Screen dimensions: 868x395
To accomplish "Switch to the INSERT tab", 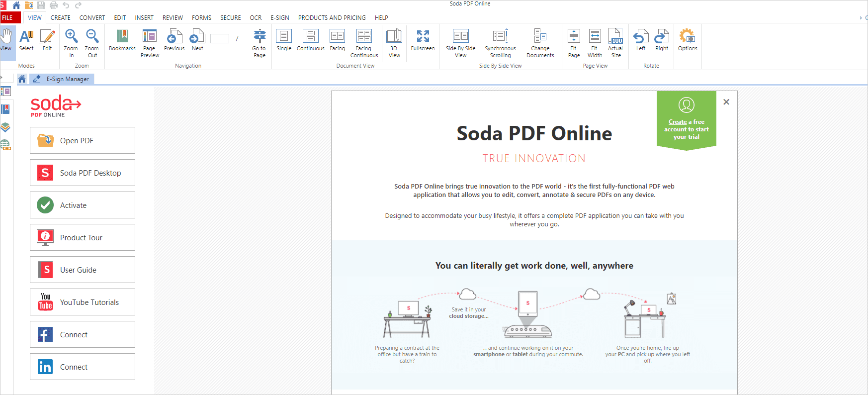I will coord(144,17).
